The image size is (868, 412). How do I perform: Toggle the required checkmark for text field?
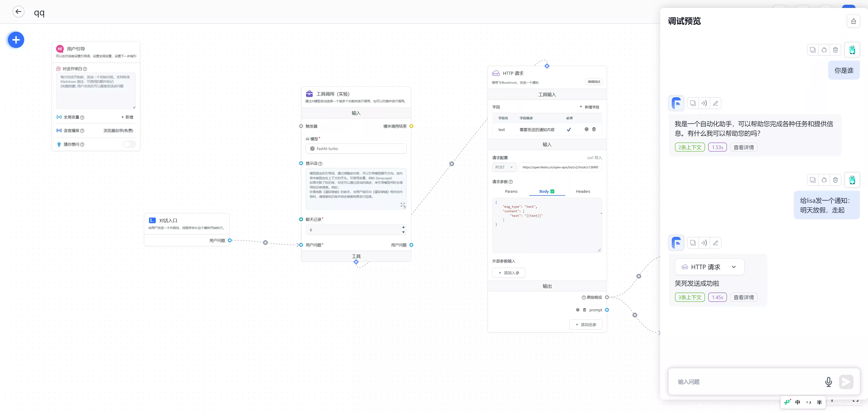(569, 129)
